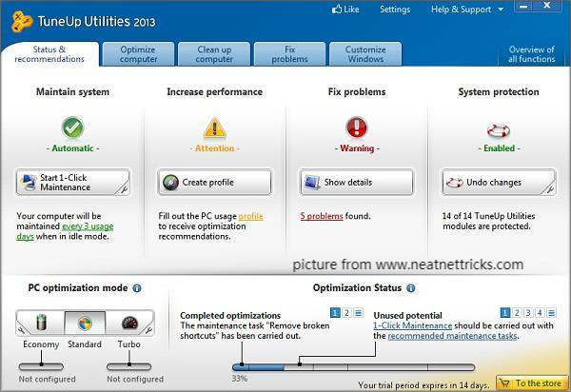The image size is (571, 392).
Task: Open Settings from the top bar
Action: [395, 10]
